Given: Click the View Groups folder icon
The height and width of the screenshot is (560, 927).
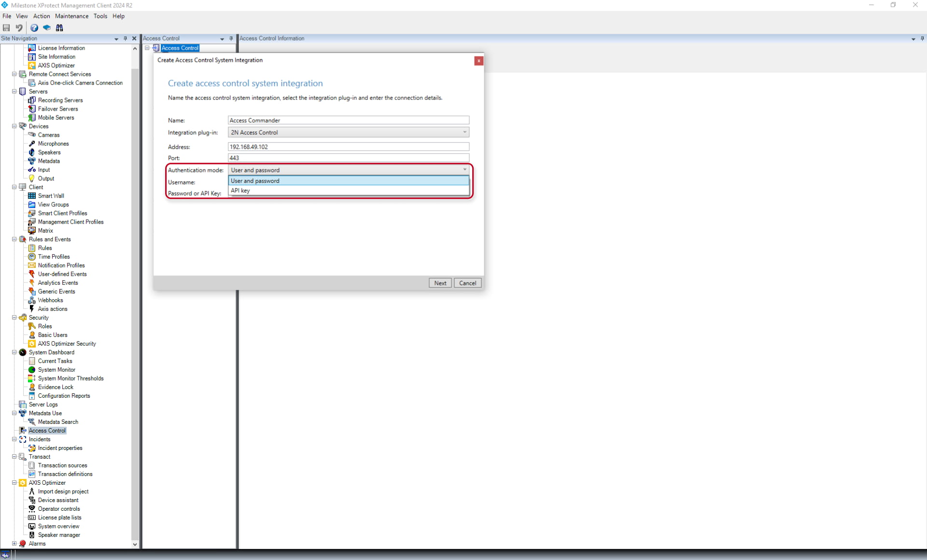Looking at the screenshot, I should (x=32, y=204).
